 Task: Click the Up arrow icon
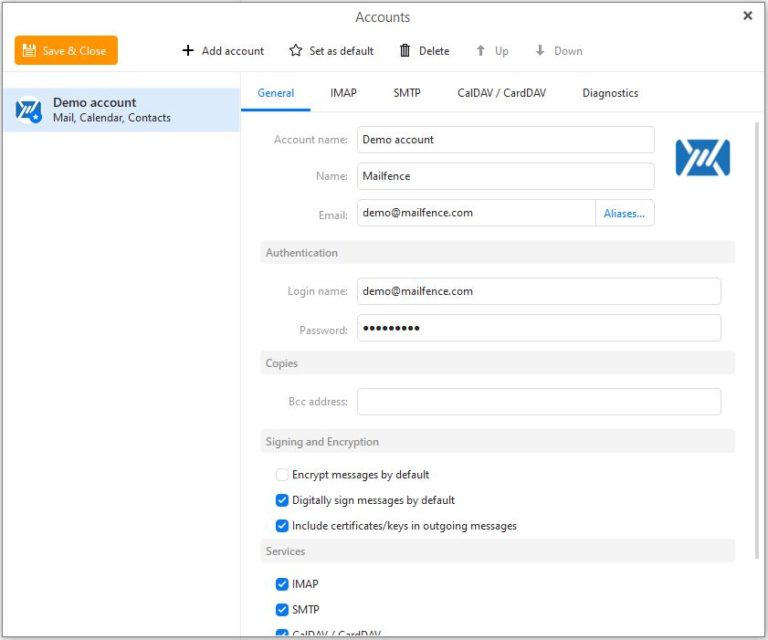click(481, 51)
